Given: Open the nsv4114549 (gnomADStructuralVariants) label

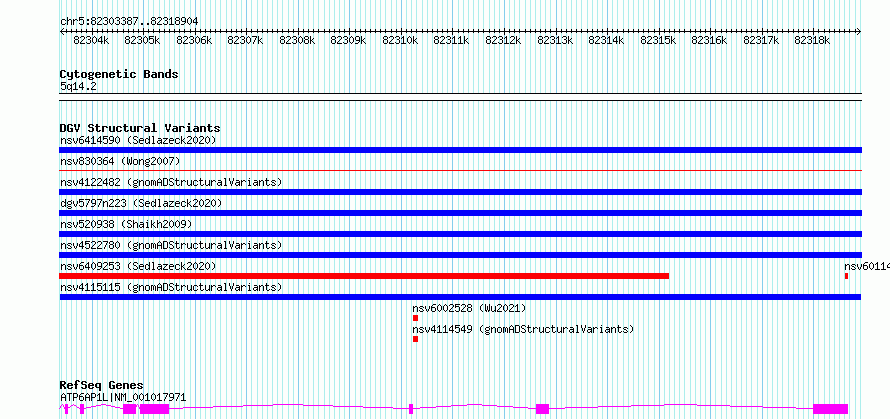Looking at the screenshot, I should (523, 329).
